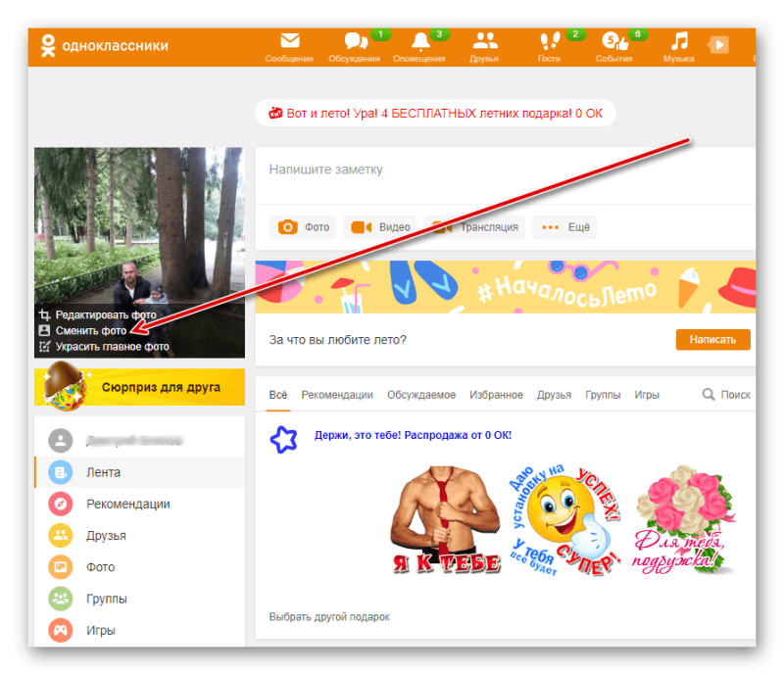Click the Написать button
Screen dimensions: 784x675
[713, 340]
